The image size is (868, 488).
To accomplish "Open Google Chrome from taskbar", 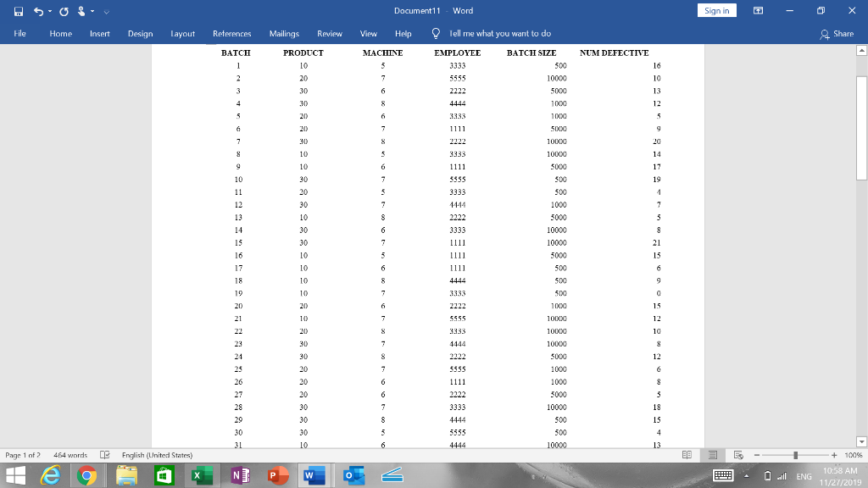I will [87, 475].
